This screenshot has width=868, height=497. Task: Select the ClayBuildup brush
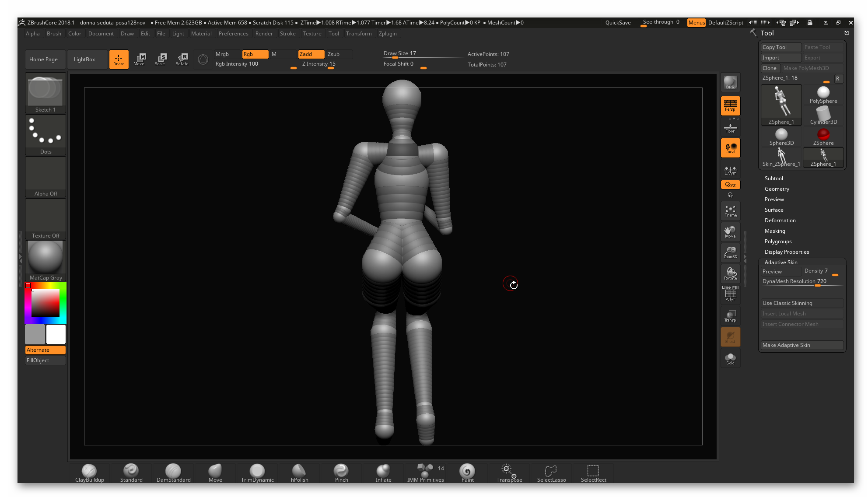pos(89,472)
